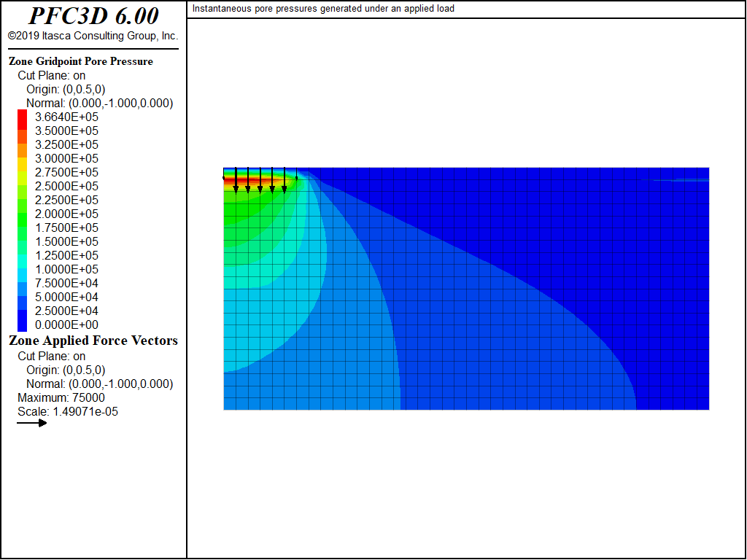Click the legend value 7.5000E+04
Image resolution: width=747 pixels, height=560 pixels.
[66, 284]
